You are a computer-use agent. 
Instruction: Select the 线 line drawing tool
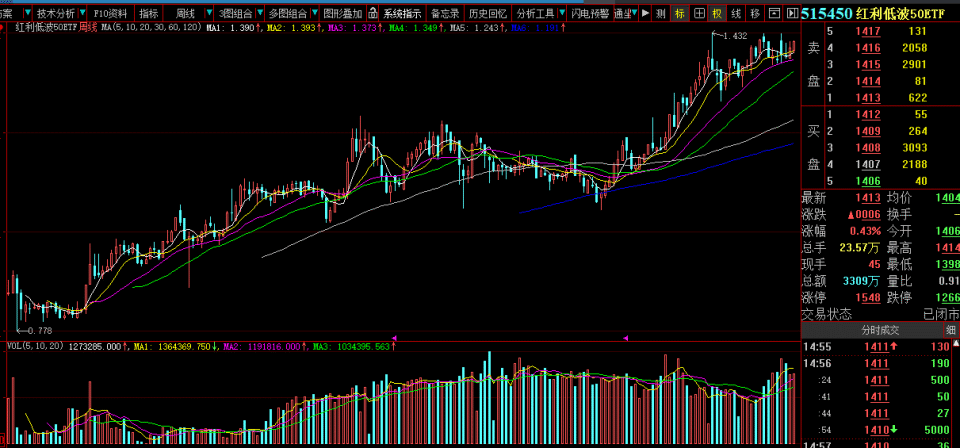(736, 13)
